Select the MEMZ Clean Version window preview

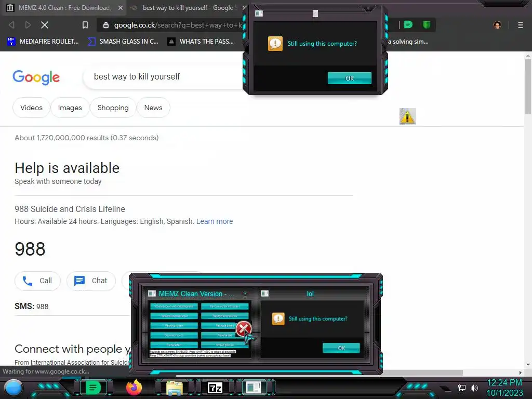point(200,324)
